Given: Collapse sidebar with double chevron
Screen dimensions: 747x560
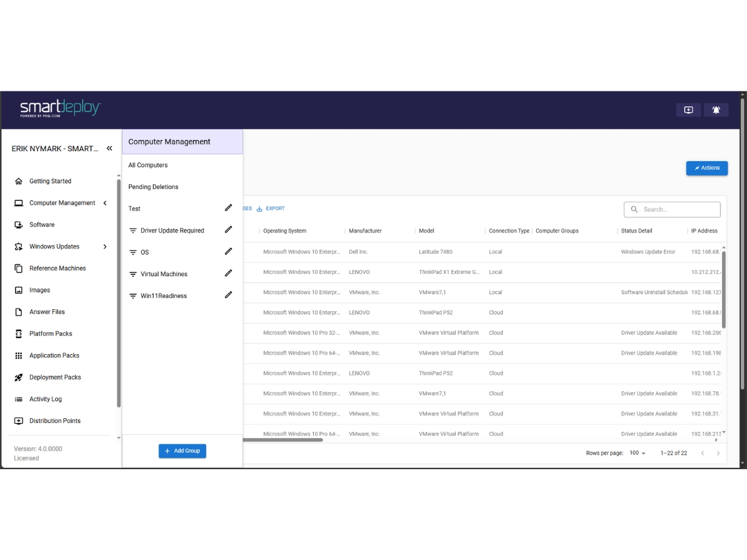Looking at the screenshot, I should [110, 148].
